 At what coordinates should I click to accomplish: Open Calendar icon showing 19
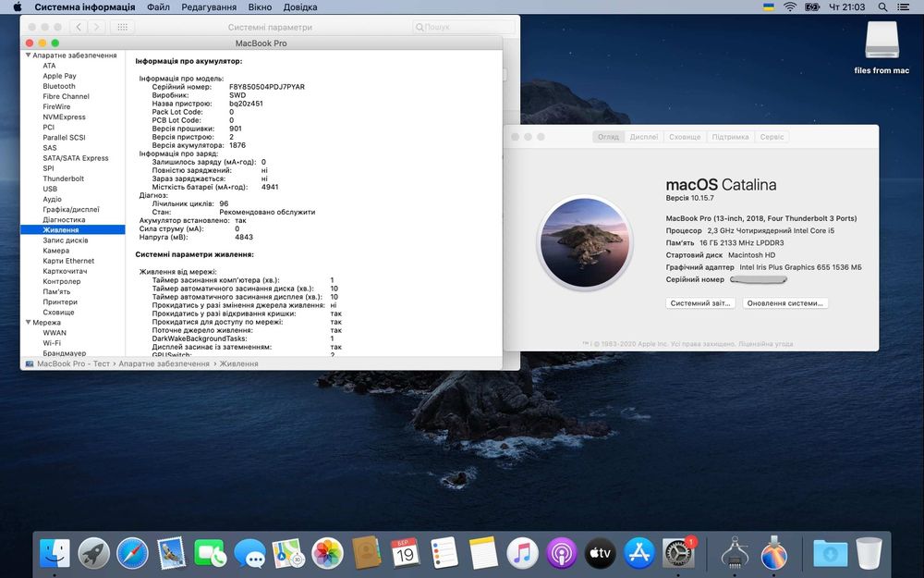405,554
